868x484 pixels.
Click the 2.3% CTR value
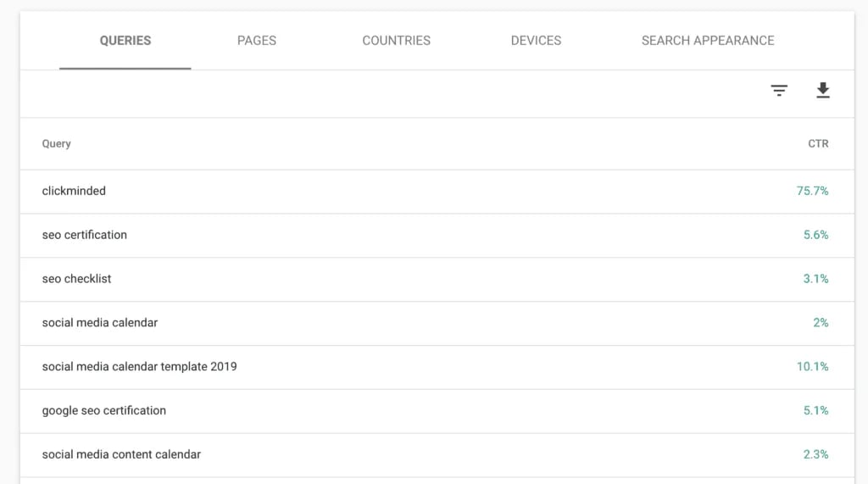(x=815, y=454)
